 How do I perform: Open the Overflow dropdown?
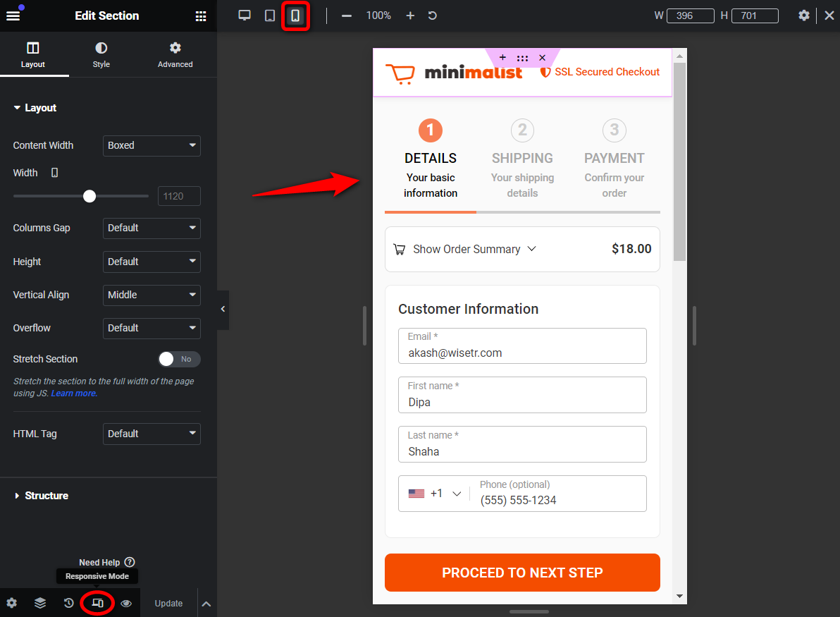tap(152, 328)
